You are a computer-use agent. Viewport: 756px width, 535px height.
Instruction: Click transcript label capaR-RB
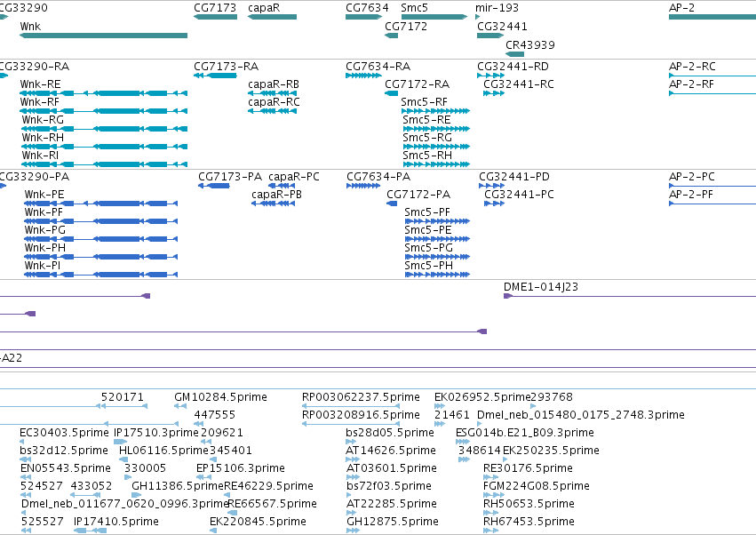(274, 84)
